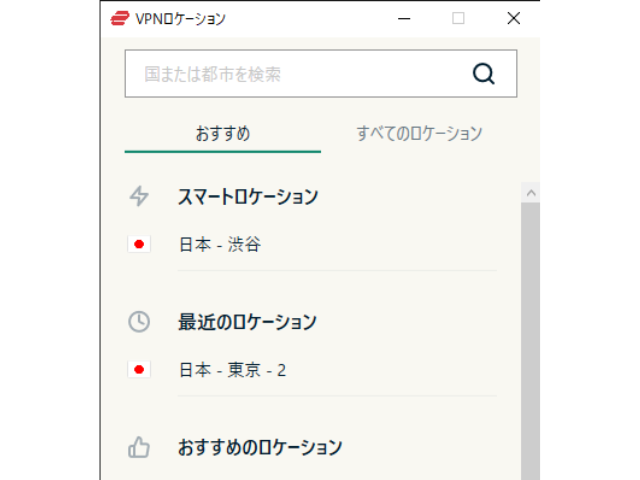This screenshot has height=480, width=640.
Task: Switch to the おすすめ tab
Action: [222, 133]
